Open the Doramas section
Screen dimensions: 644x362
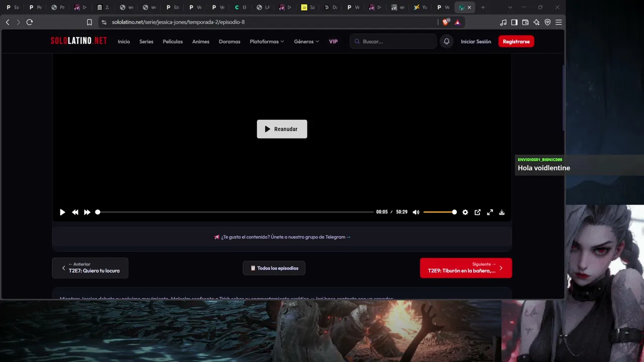[229, 42]
